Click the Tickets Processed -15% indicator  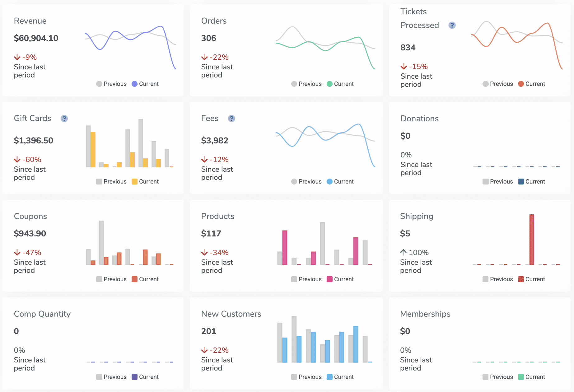pos(414,67)
